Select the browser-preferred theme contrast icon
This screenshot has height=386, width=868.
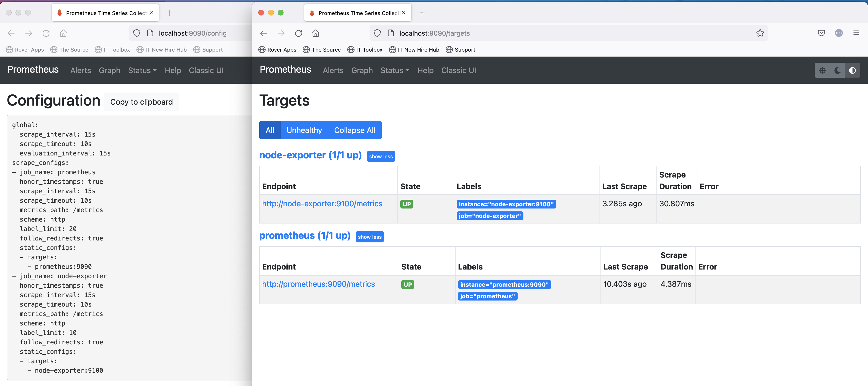[x=852, y=70]
